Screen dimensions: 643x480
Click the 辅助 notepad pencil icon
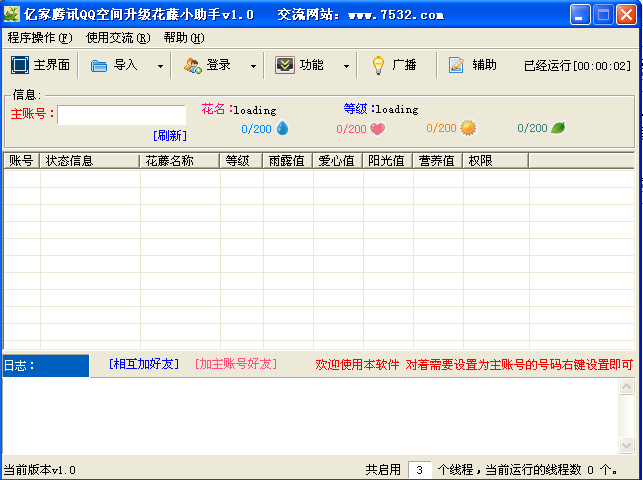tap(456, 65)
